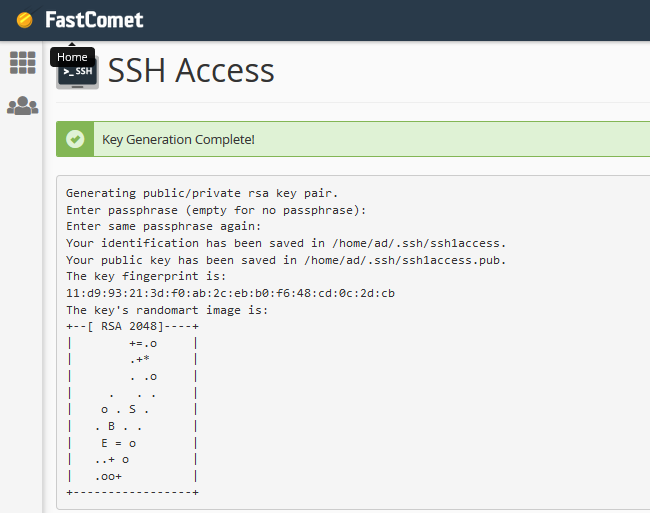
Task: Click the Key Generation Complete message
Action: point(178,139)
